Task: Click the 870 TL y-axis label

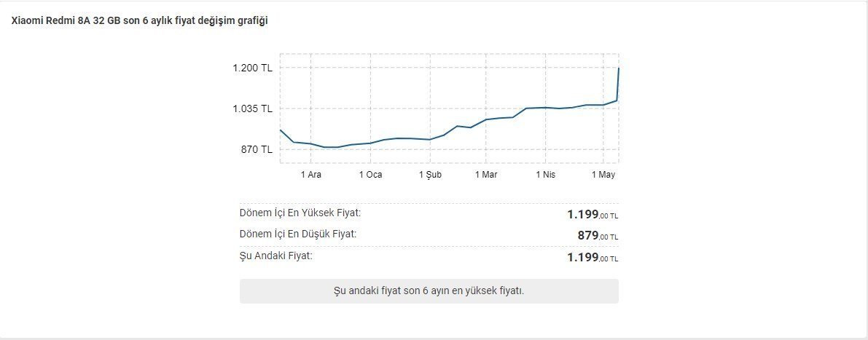Action: coord(257,149)
